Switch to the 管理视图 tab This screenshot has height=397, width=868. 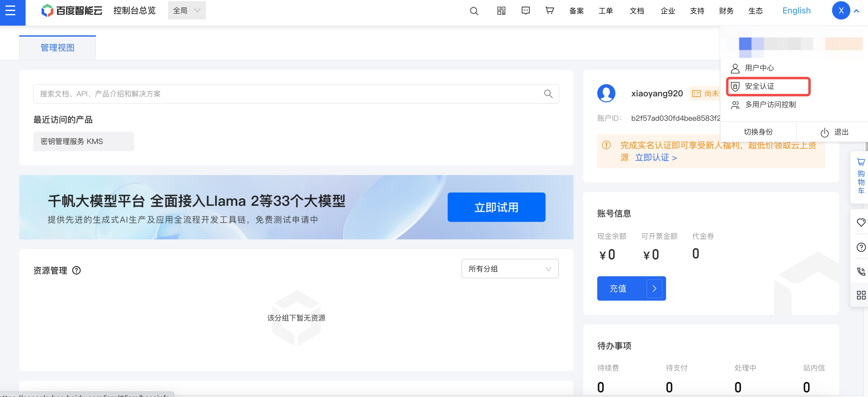point(58,48)
